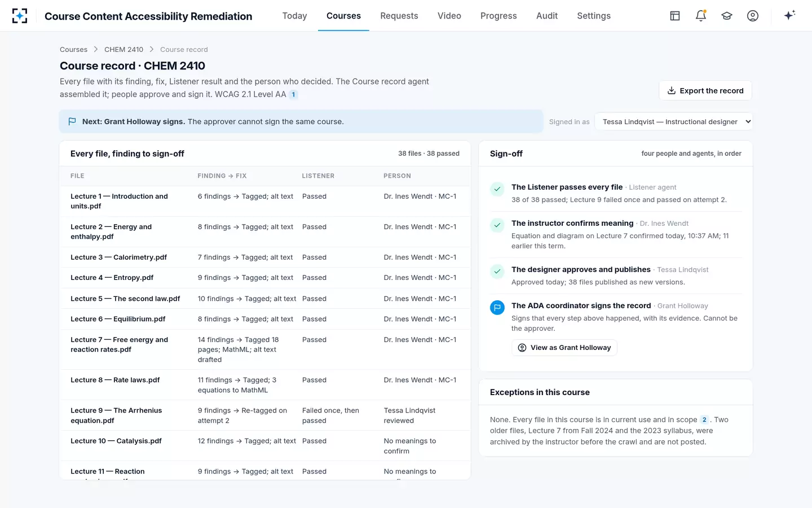The height and width of the screenshot is (508, 812).
Task: Select Lecture 7 — Free energy file
Action: tap(264, 349)
